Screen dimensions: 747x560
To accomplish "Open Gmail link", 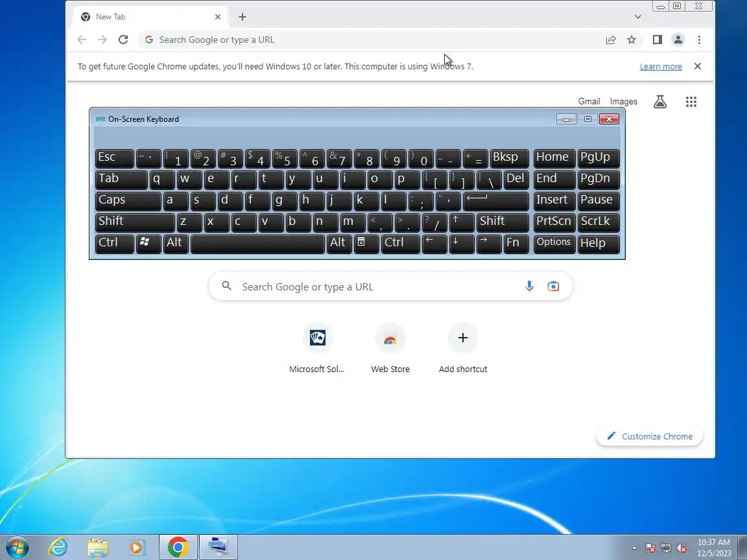I will click(589, 101).
